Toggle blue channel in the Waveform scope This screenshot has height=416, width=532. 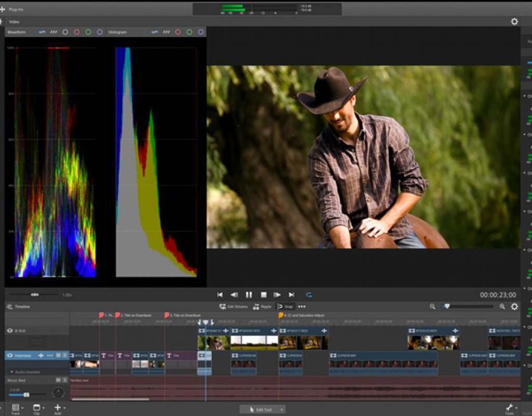click(x=100, y=32)
